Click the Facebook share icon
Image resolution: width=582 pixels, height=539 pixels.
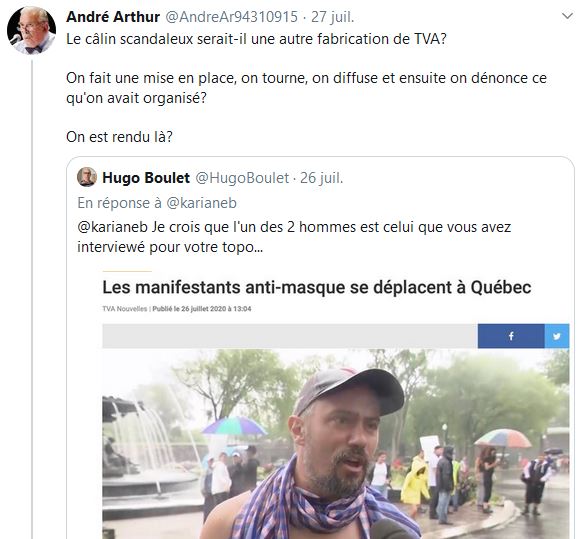click(511, 336)
